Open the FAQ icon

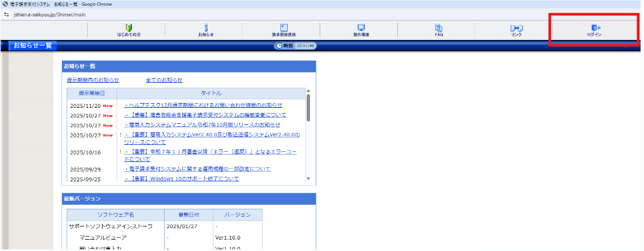click(x=438, y=28)
